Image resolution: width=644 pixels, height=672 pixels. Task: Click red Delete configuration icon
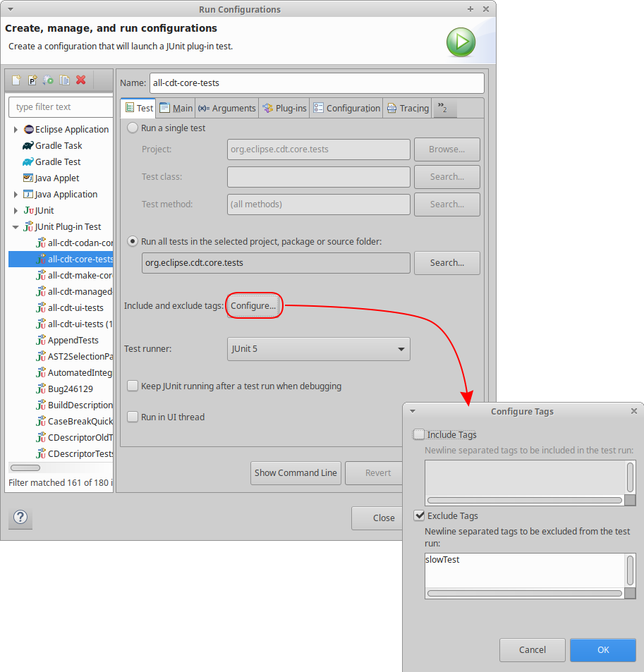tap(80, 80)
